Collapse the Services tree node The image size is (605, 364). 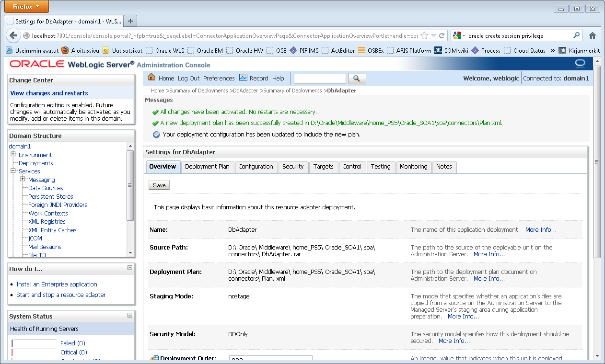13,171
